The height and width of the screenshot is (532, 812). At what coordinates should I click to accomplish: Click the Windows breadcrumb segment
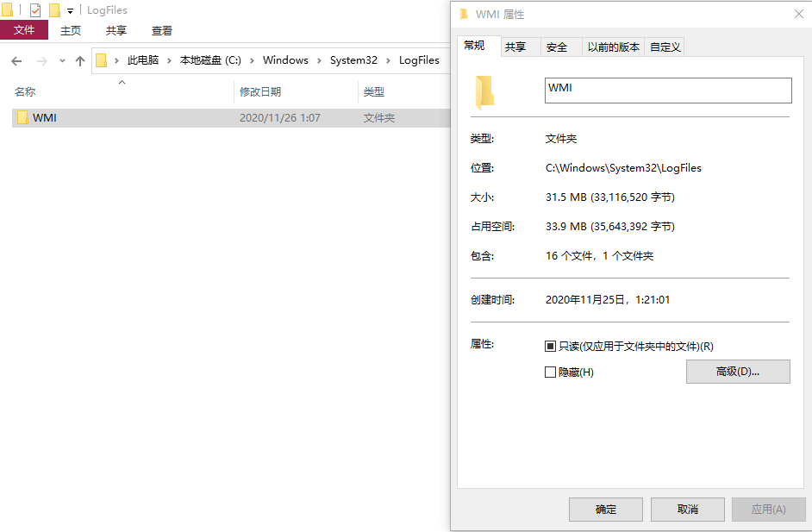click(285, 60)
